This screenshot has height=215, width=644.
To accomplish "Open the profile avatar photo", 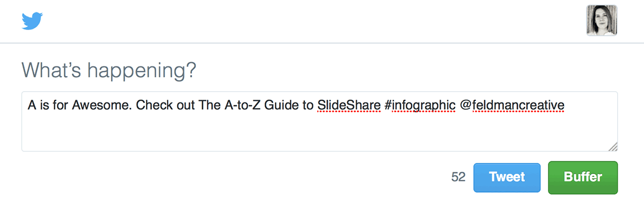I will 602,21.
